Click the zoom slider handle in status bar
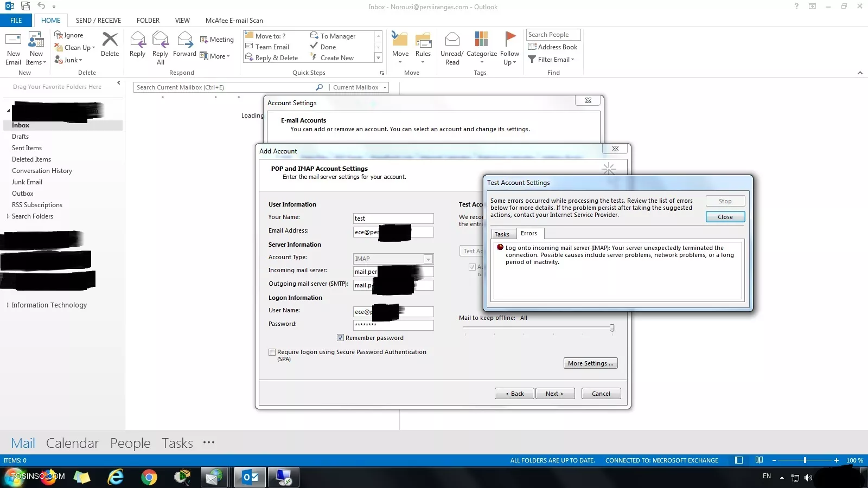This screenshot has height=488, width=868. 805,460
